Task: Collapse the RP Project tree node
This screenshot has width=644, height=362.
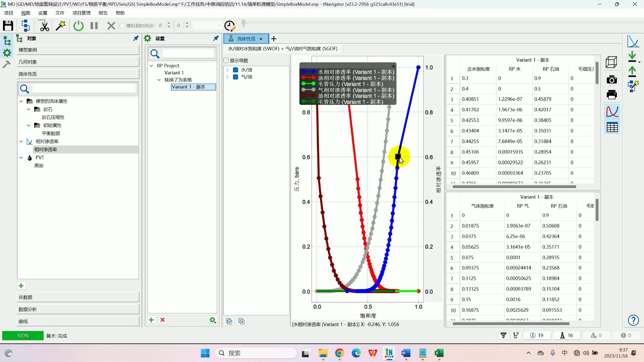Action: (152, 66)
